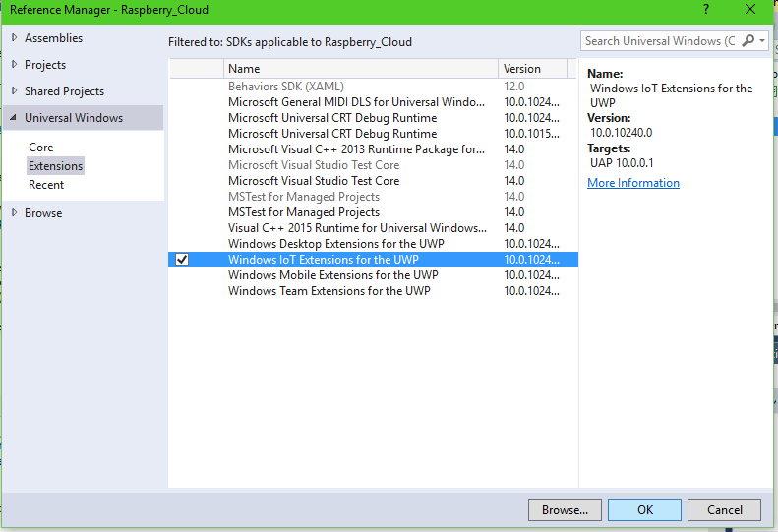Collapse the Universal Windows section

point(14,118)
